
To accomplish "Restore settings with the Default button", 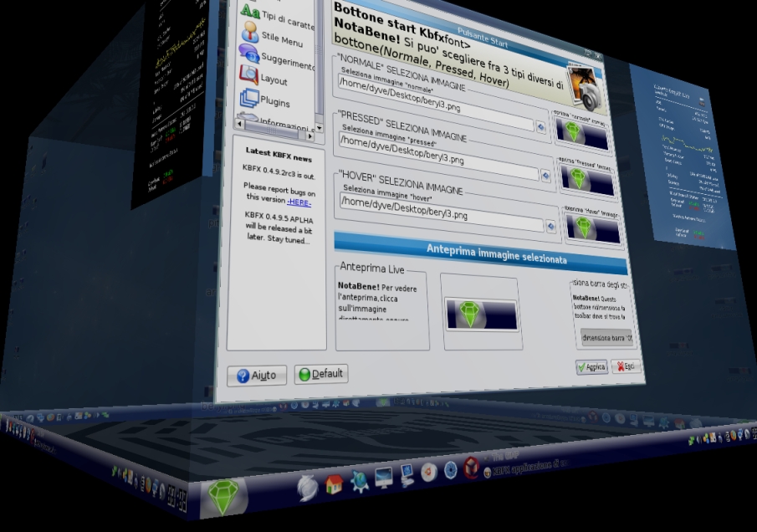I will 321,374.
